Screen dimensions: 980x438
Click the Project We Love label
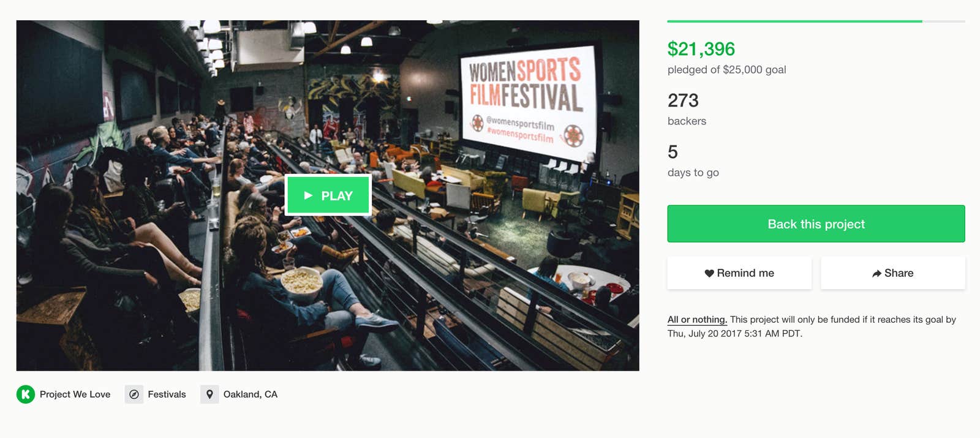point(75,394)
